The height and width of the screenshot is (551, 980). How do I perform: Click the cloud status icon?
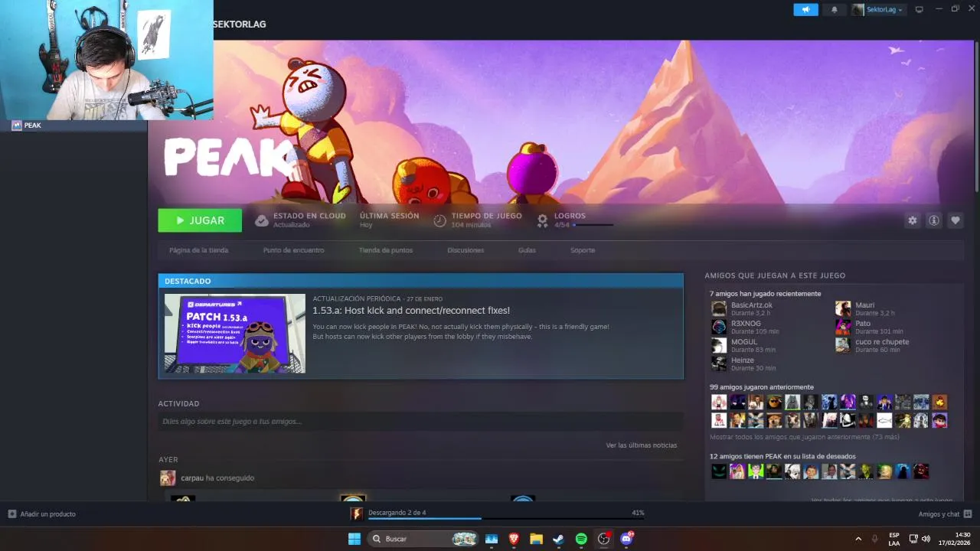click(x=262, y=220)
